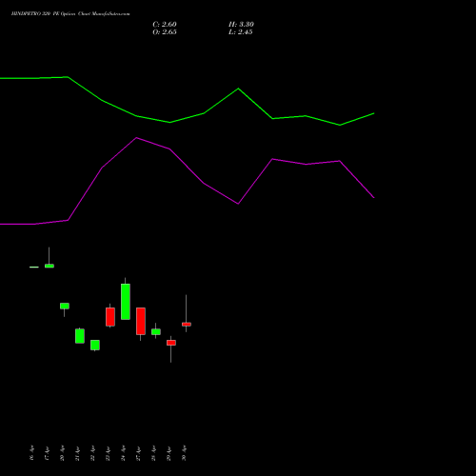Image resolution: width=476 pixels, height=476 pixels.
Task: Click the flat green candlestick for 16 Apr
Action: (x=34, y=268)
